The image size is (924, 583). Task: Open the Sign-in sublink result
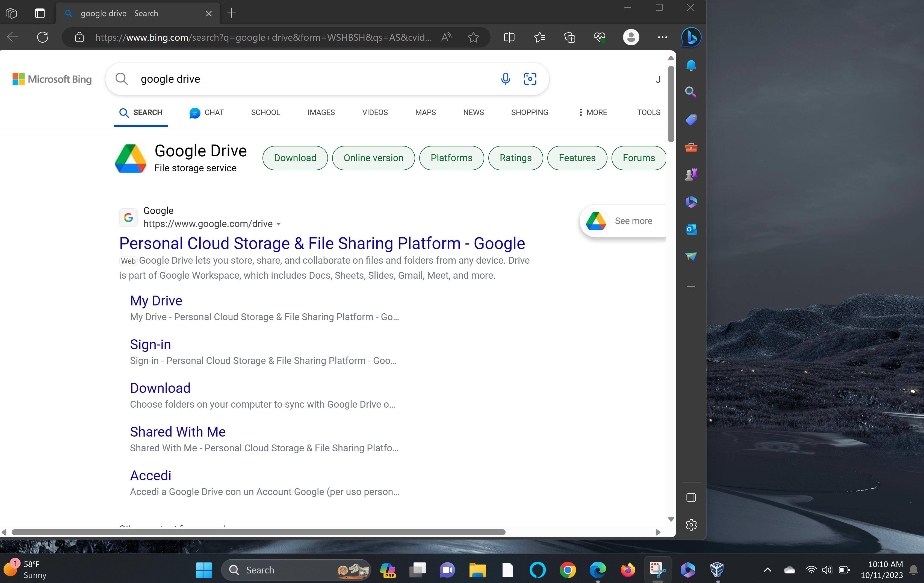click(150, 344)
